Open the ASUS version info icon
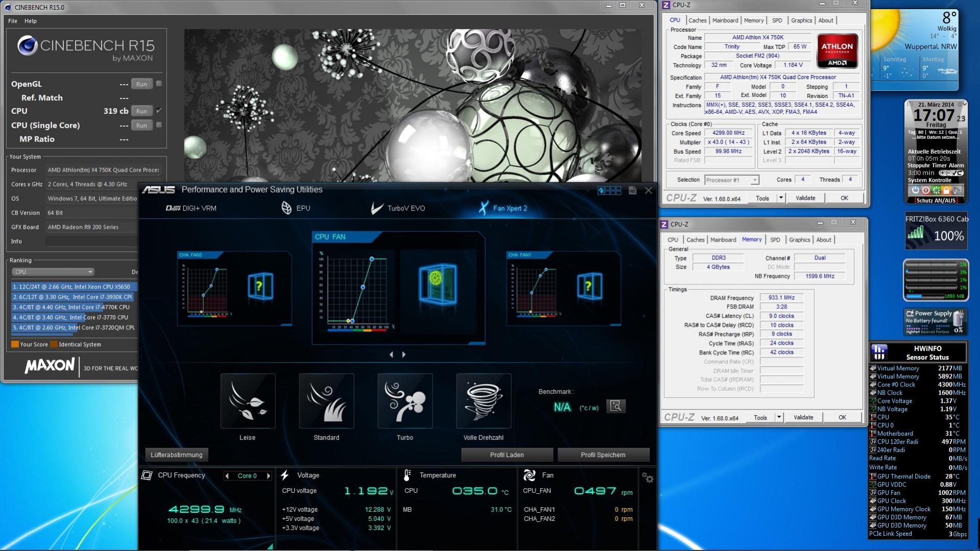The width and height of the screenshot is (980, 551). click(x=633, y=190)
